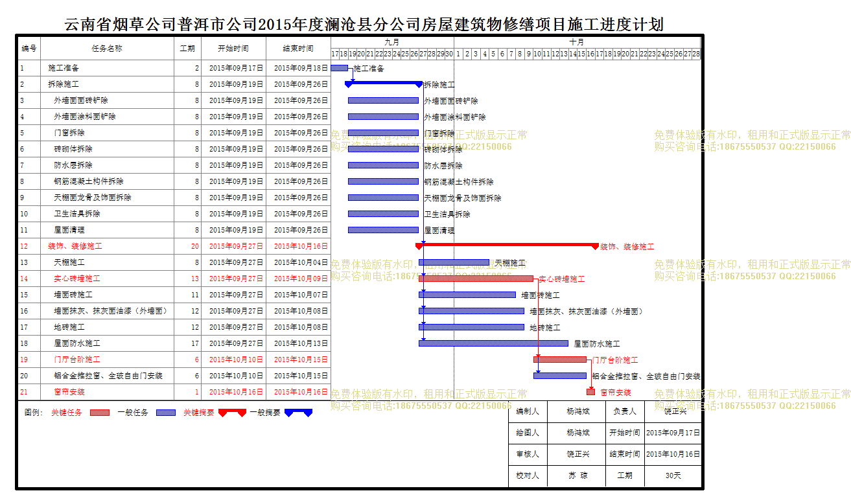Click the blue Gantt bar for 施工准备
851x504 pixels.
340,68
